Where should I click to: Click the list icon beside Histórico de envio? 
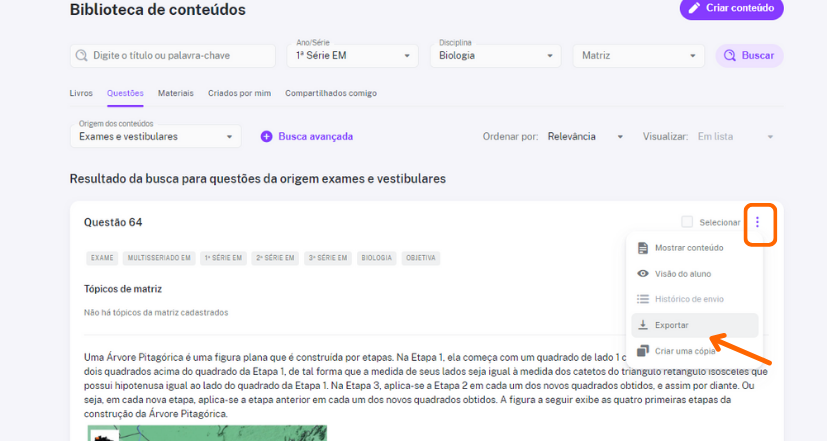[x=643, y=299]
